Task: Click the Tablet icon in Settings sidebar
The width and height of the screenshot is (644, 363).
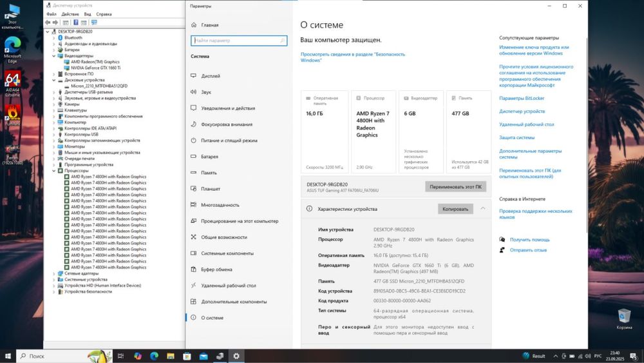Action: tap(193, 189)
